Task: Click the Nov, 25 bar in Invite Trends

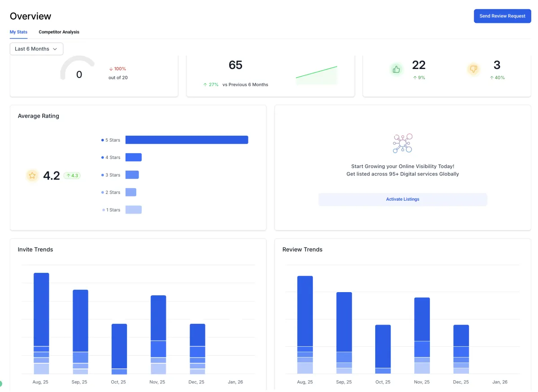Action: [x=158, y=335]
